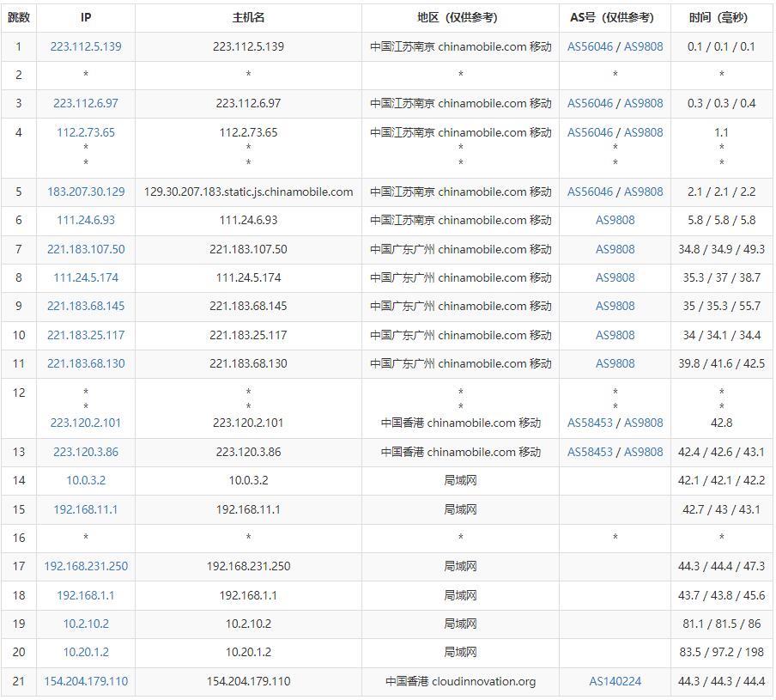The image size is (776, 700).
Task: Click the AS9808 link in hop 7 row
Action: pyautogui.click(x=615, y=249)
